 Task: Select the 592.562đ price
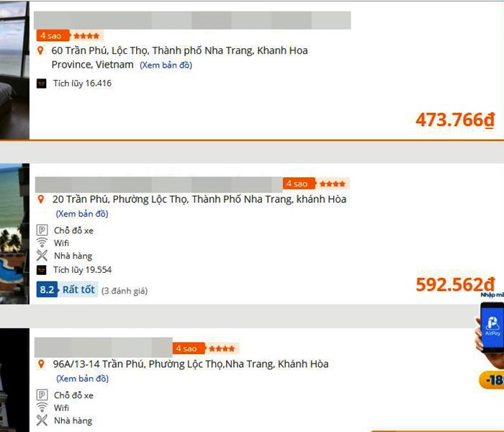[455, 285]
